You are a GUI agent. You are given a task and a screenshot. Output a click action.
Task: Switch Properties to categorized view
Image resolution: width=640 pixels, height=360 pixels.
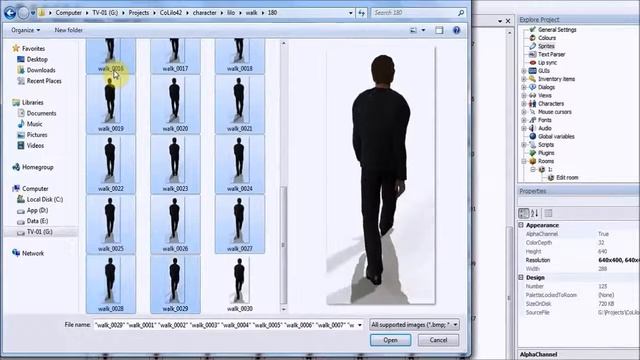pyautogui.click(x=523, y=213)
